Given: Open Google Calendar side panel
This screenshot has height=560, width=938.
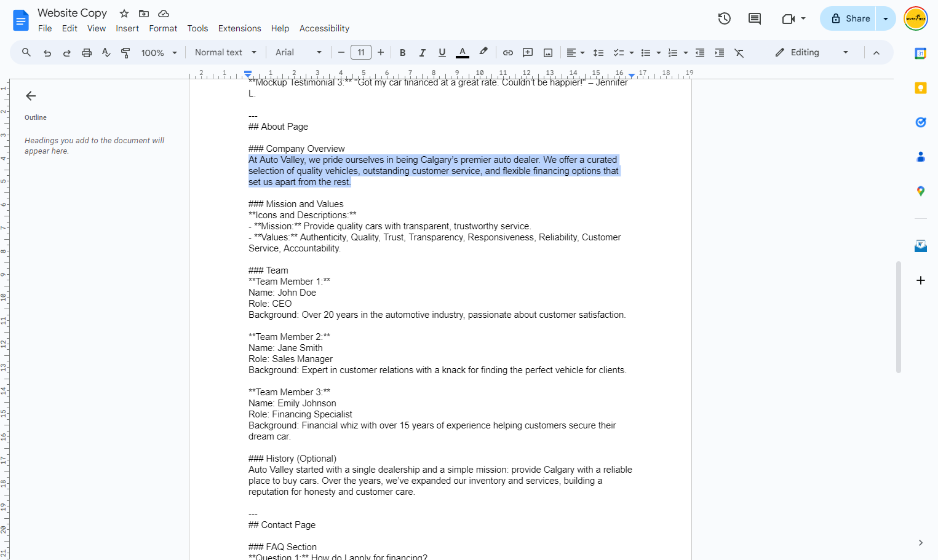Looking at the screenshot, I should click(x=921, y=53).
